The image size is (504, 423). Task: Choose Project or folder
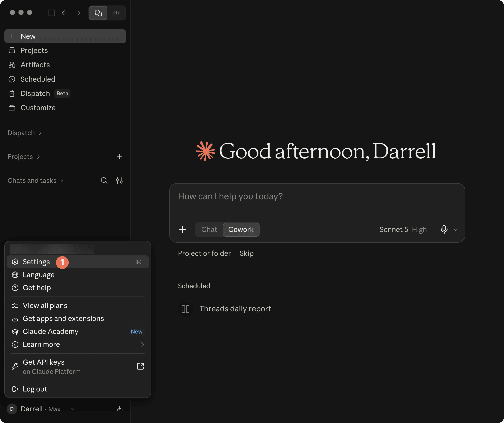(x=204, y=253)
